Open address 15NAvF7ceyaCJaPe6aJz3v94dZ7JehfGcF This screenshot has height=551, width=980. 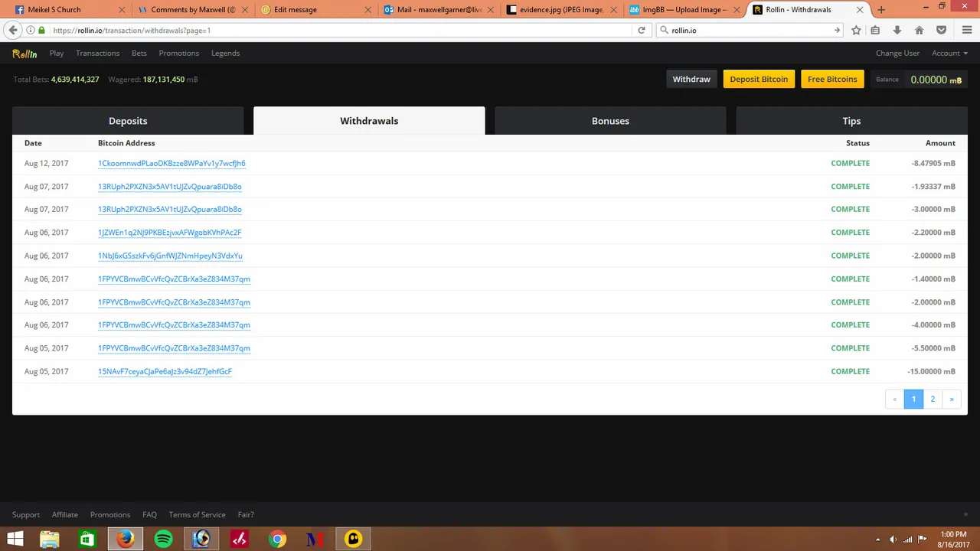click(165, 371)
